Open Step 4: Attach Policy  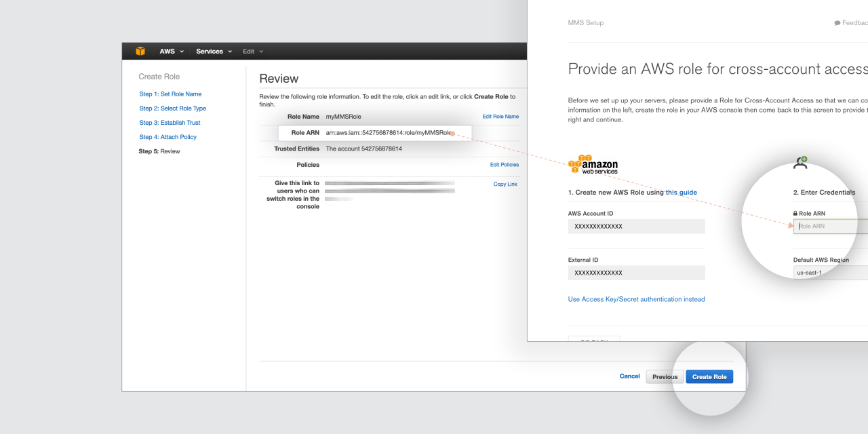[167, 137]
